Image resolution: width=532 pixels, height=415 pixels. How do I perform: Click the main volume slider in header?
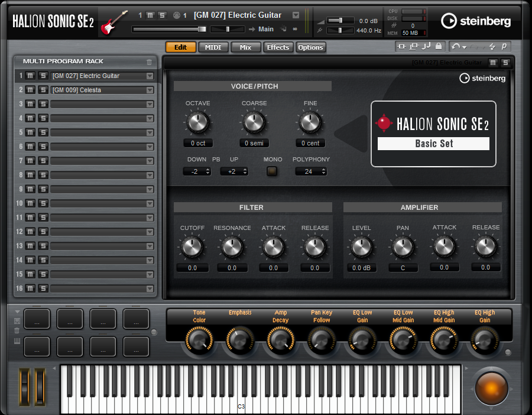[169, 29]
